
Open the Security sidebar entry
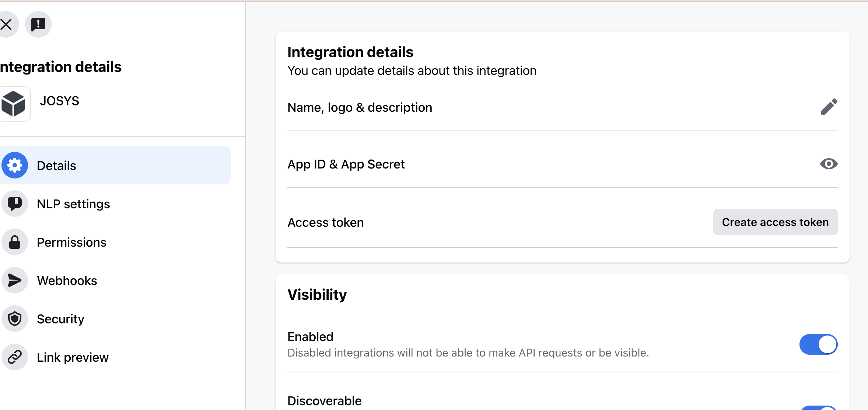pos(60,319)
